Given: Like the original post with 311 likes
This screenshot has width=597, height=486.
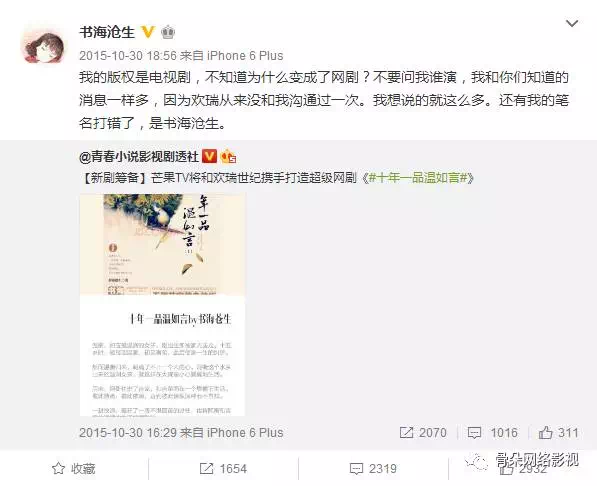Looking at the screenshot, I should pos(558,433).
